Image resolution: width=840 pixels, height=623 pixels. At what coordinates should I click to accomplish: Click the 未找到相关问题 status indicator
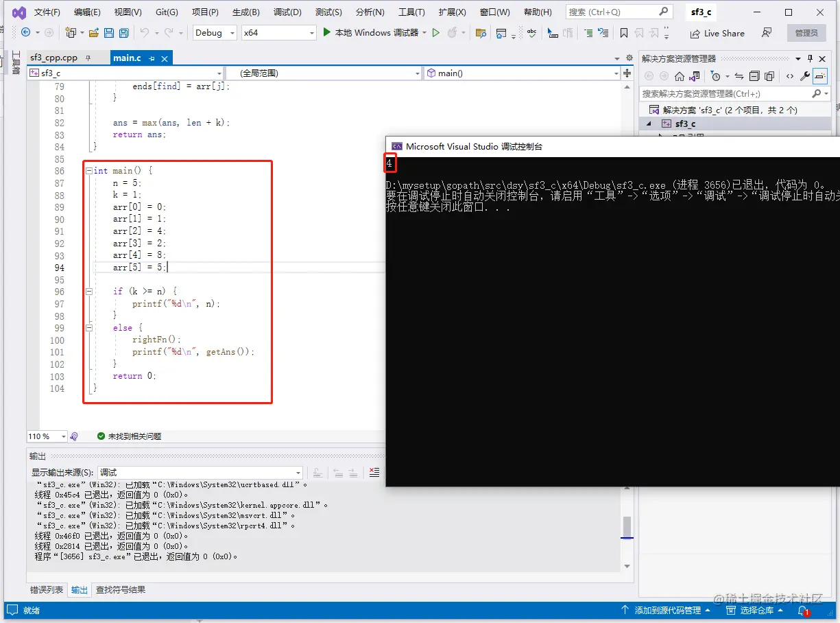tap(129, 436)
